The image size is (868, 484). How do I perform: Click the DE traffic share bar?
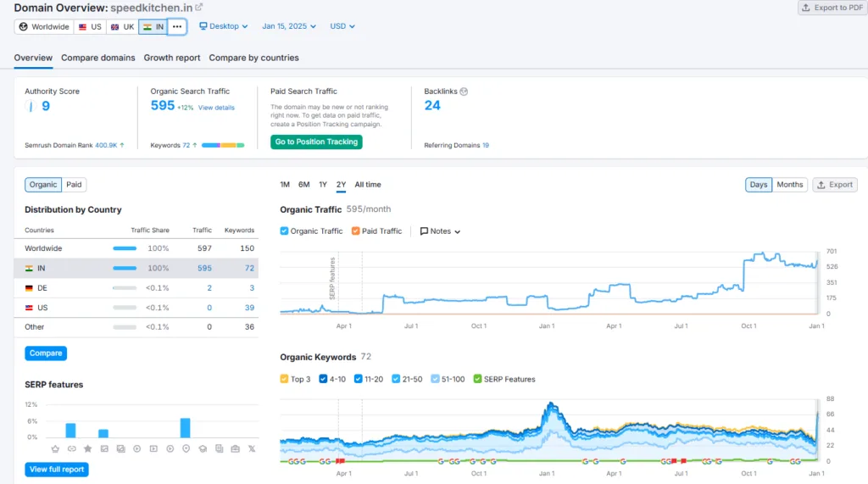(125, 288)
